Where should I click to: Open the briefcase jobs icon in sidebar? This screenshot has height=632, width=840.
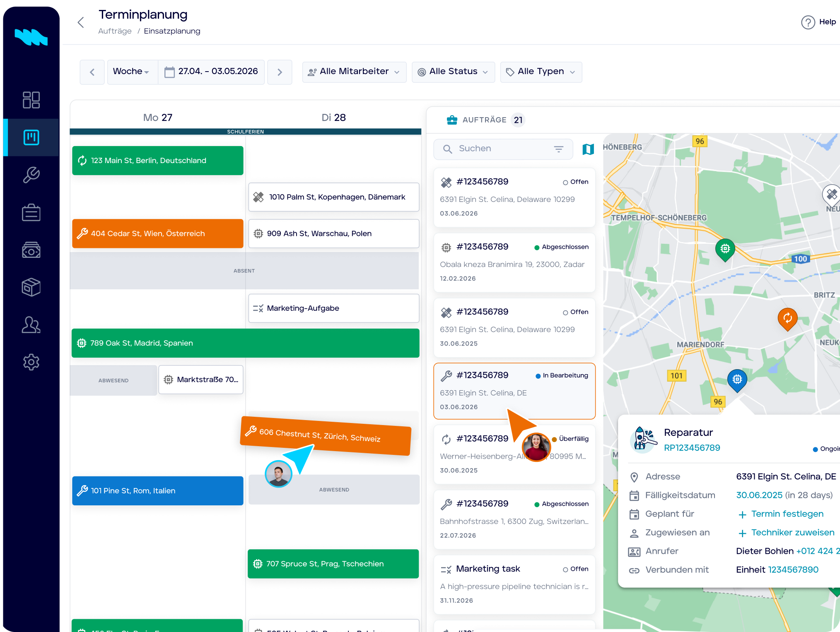31,212
